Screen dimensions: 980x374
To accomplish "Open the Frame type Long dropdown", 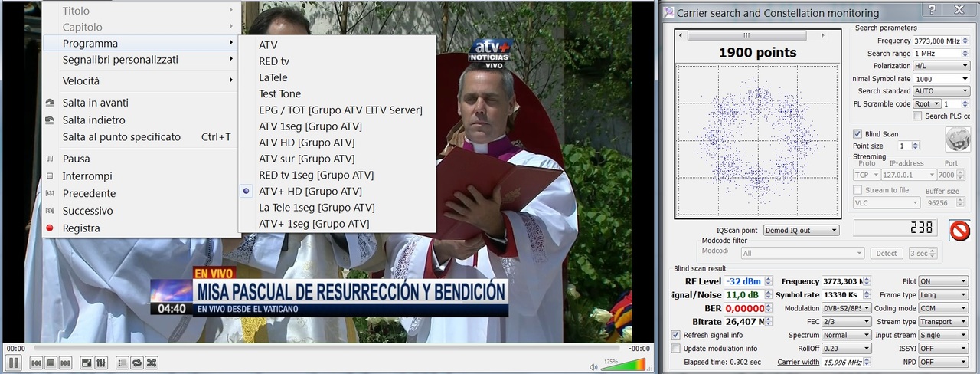I will point(943,295).
